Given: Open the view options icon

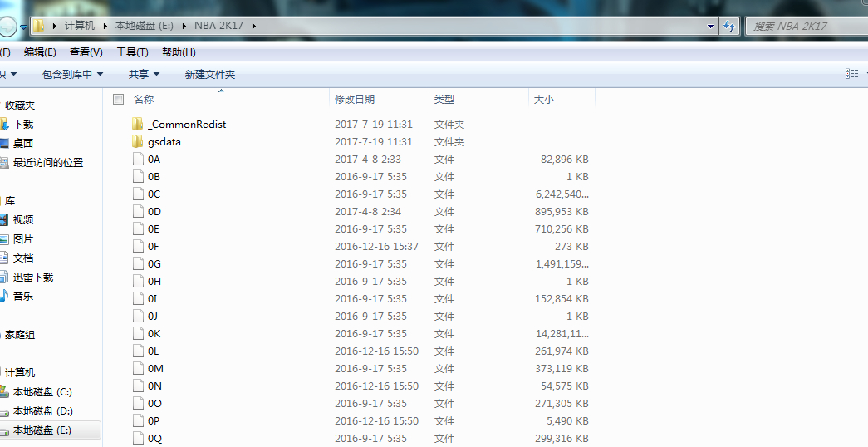Looking at the screenshot, I should tap(851, 74).
